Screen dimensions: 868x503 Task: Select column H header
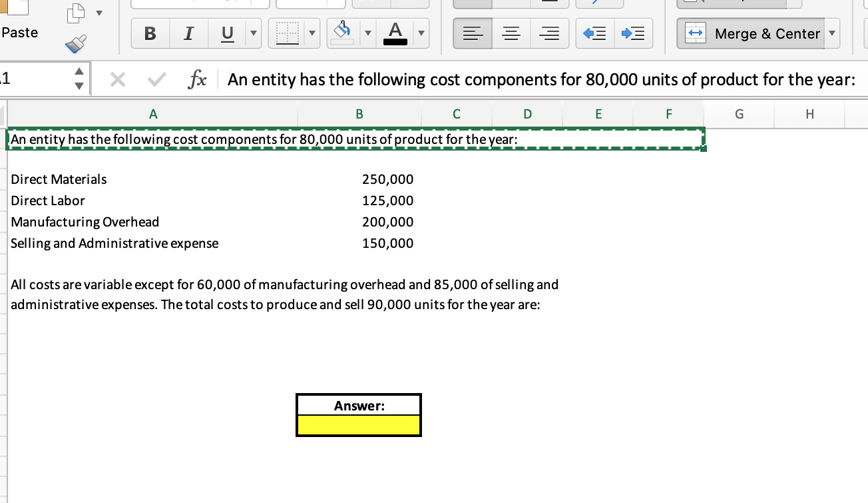coord(809,114)
